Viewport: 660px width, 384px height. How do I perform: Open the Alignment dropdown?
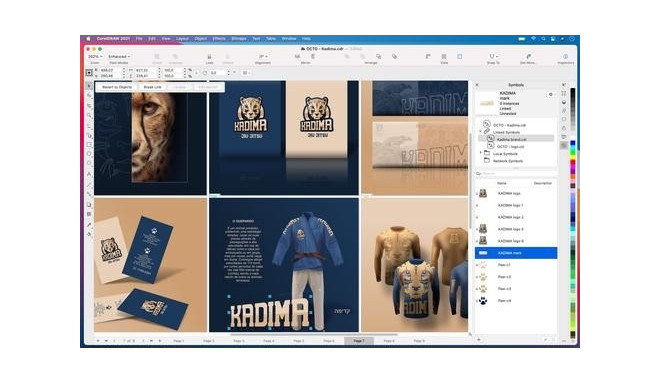coord(263,56)
